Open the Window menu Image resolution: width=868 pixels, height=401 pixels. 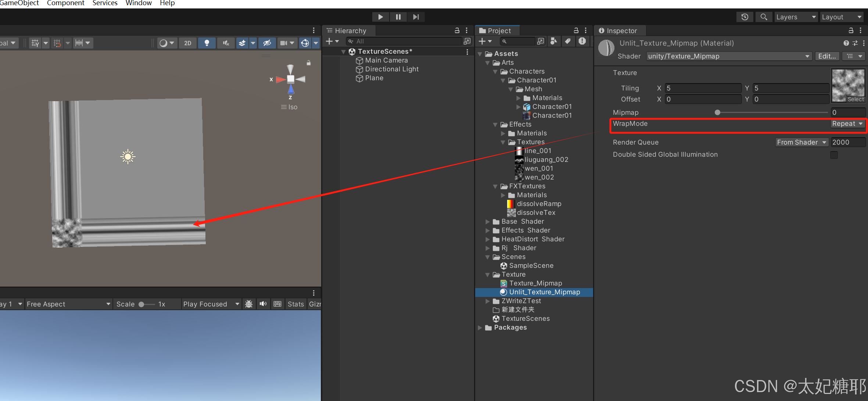(139, 3)
